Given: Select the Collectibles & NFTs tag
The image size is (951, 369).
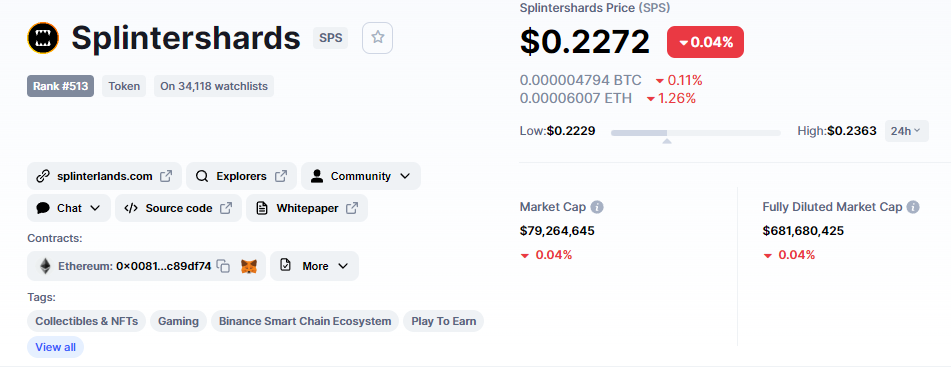Looking at the screenshot, I should 87,321.
